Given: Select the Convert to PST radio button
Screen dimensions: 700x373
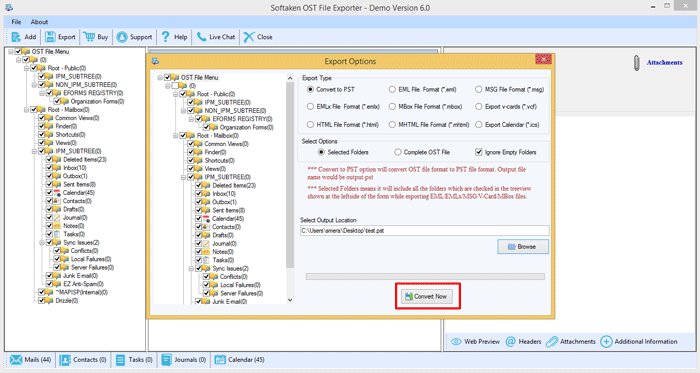Looking at the screenshot, I should [x=310, y=89].
